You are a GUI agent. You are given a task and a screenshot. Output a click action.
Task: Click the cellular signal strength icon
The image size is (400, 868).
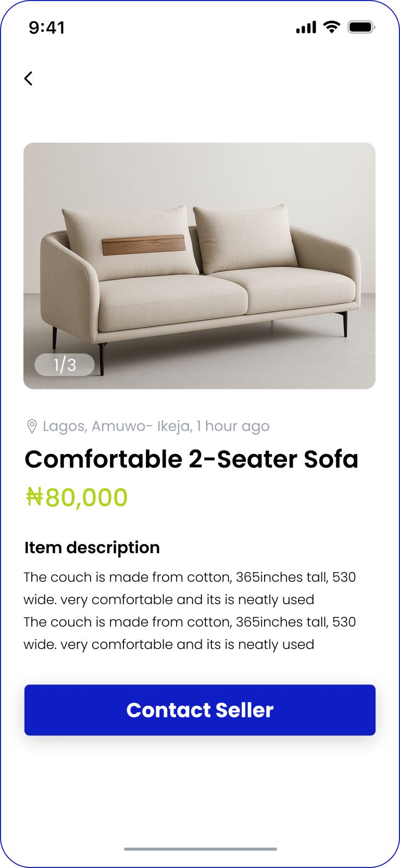coord(306,27)
